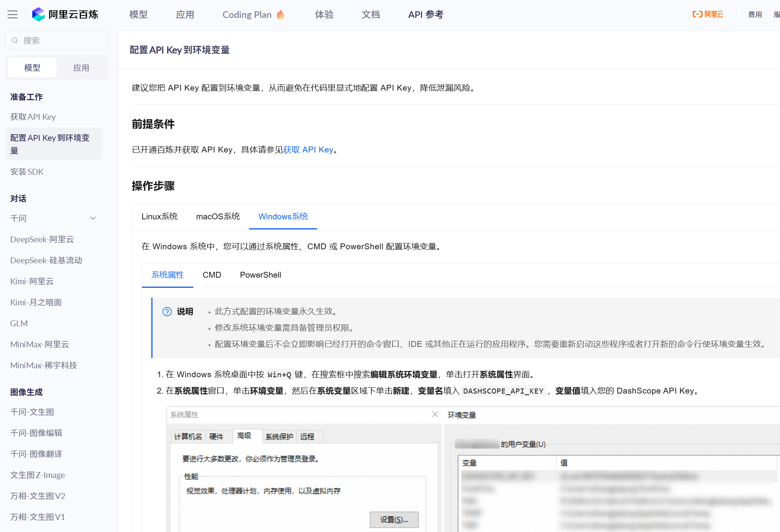Expand the 千问 sidebar chevron
The width and height of the screenshot is (780, 532).
pyautogui.click(x=93, y=218)
